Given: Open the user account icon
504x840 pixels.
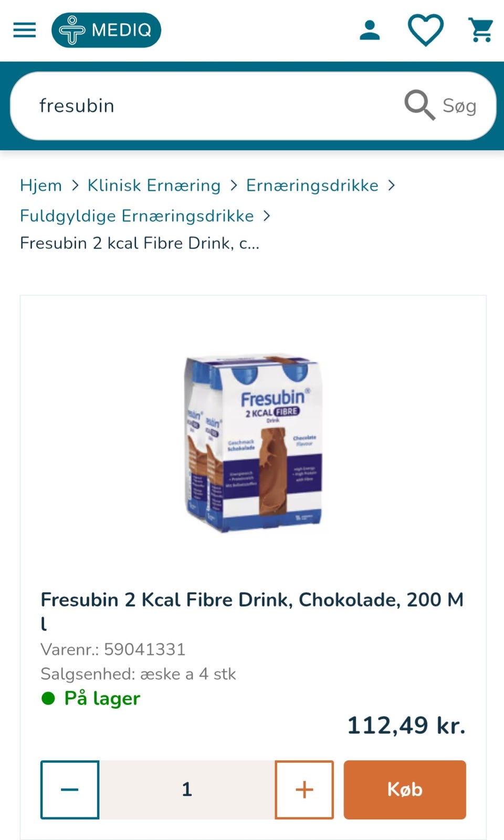Looking at the screenshot, I should coord(370,30).
